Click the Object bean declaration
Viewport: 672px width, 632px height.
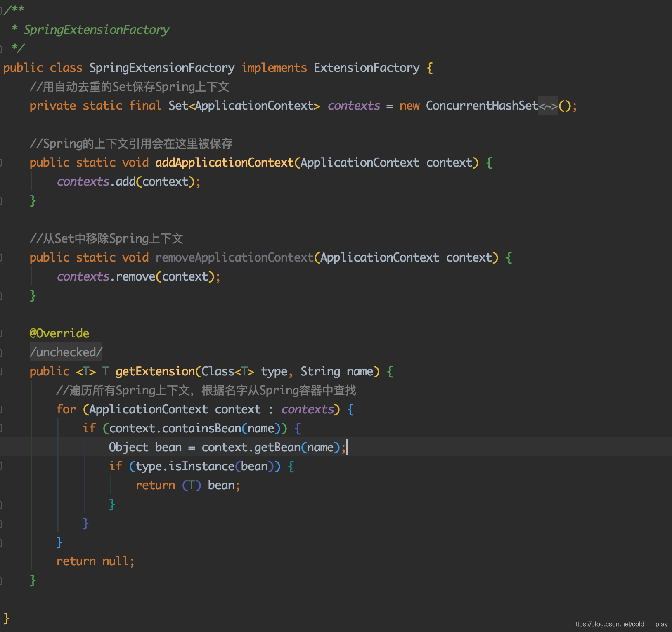(x=145, y=447)
